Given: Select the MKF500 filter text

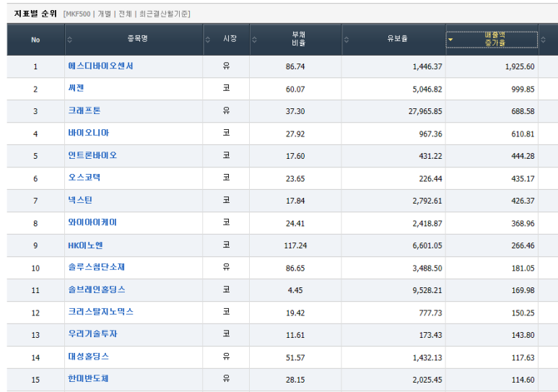Looking at the screenshot, I should tap(78, 14).
